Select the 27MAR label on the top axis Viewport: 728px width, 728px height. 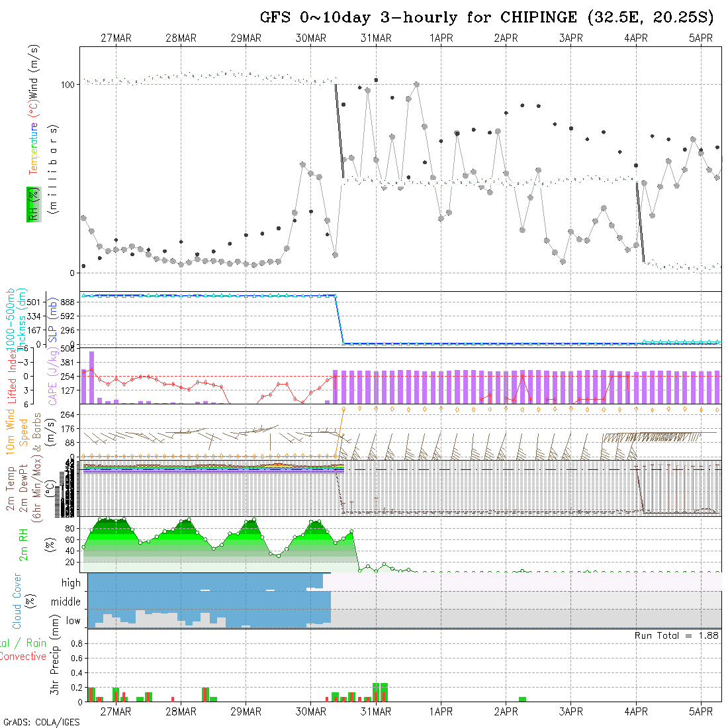coord(116,38)
